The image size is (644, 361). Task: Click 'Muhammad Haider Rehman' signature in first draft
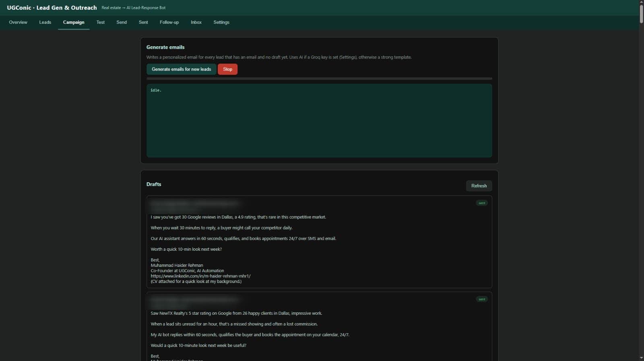[177, 265]
